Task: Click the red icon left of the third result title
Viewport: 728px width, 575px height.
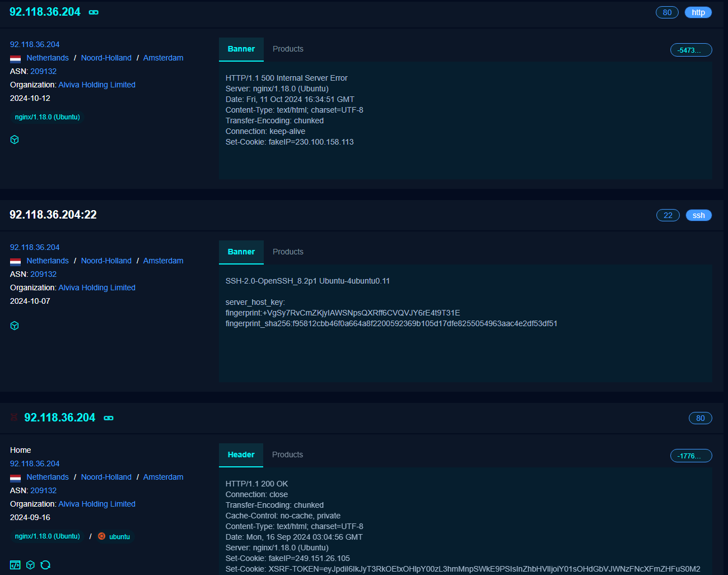Action: pos(14,418)
